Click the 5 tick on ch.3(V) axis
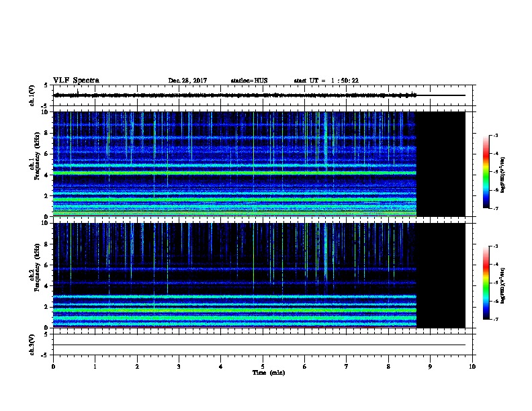This screenshot has width=532, height=411. click(46, 334)
